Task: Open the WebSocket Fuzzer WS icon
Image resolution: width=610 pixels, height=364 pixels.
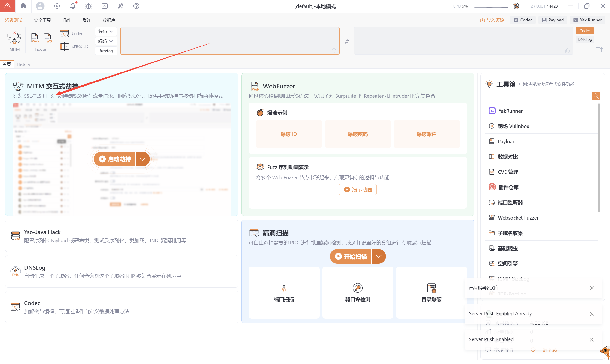Action: coord(47,38)
